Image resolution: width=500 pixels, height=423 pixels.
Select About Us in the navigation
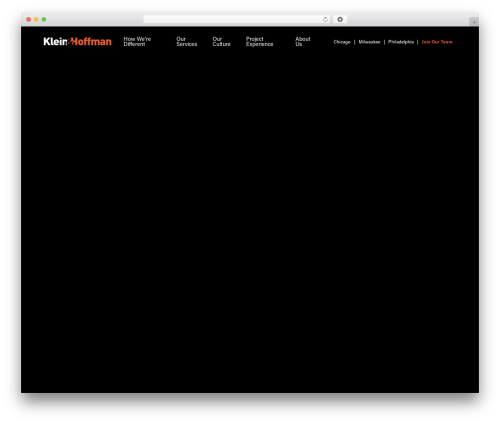point(303,42)
